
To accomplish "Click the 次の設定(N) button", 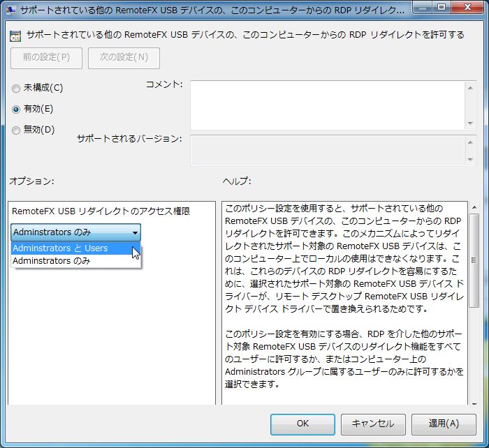I will coord(124,58).
